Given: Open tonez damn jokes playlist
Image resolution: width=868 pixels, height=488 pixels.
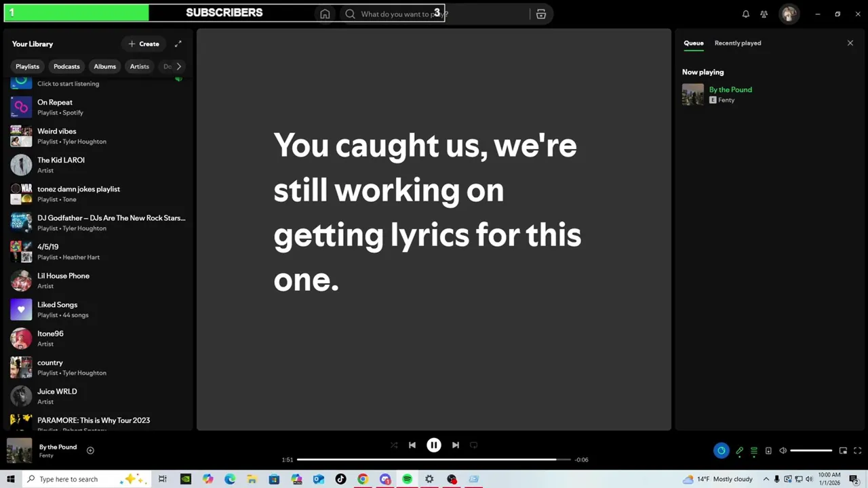Looking at the screenshot, I should coord(98,194).
